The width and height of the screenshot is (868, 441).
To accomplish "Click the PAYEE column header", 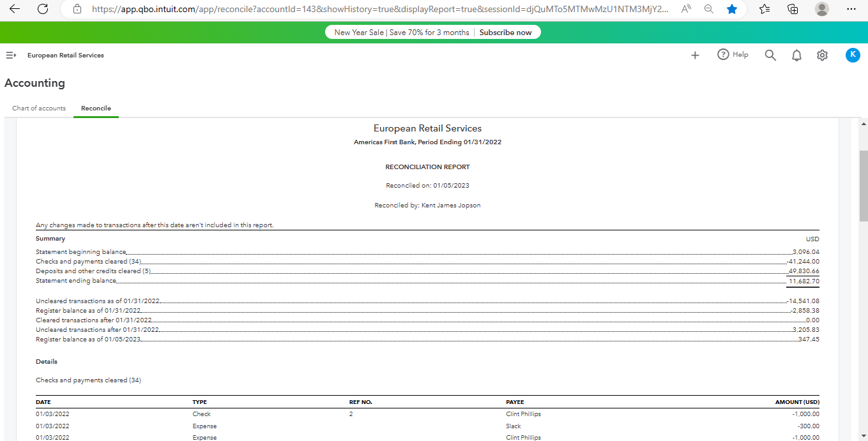I will coord(515,403).
